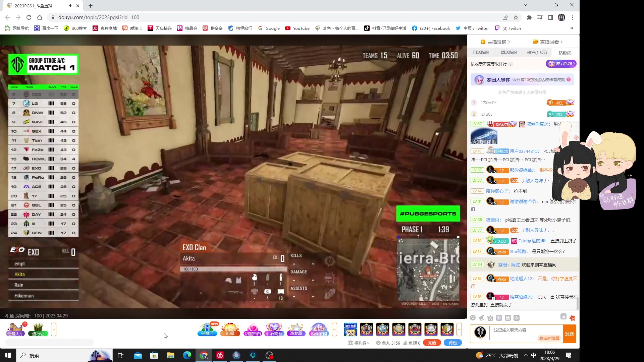Open 直播回看 live replay

[x=548, y=42]
